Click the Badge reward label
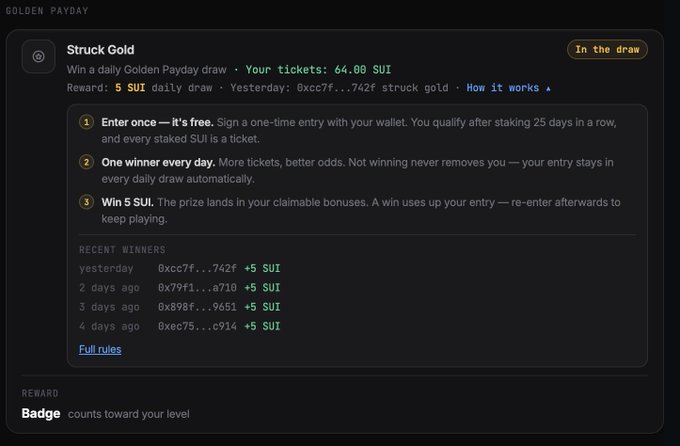The image size is (680, 446). (41, 413)
